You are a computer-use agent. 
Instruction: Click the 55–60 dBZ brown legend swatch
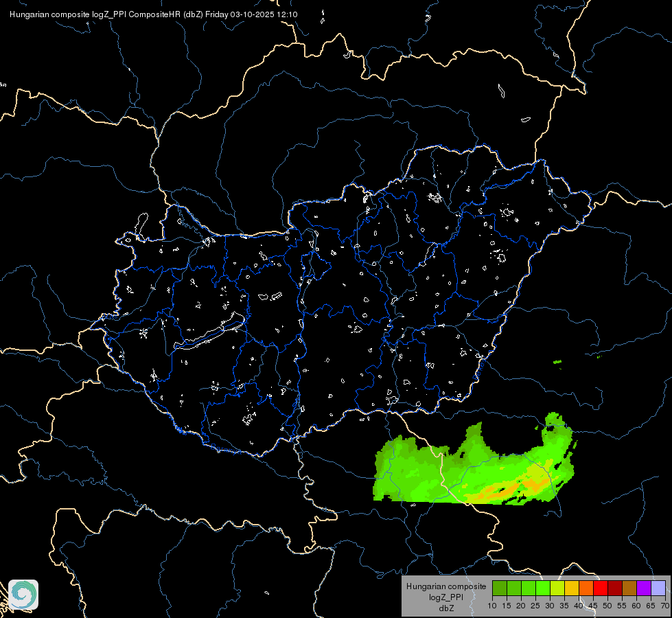click(x=629, y=588)
